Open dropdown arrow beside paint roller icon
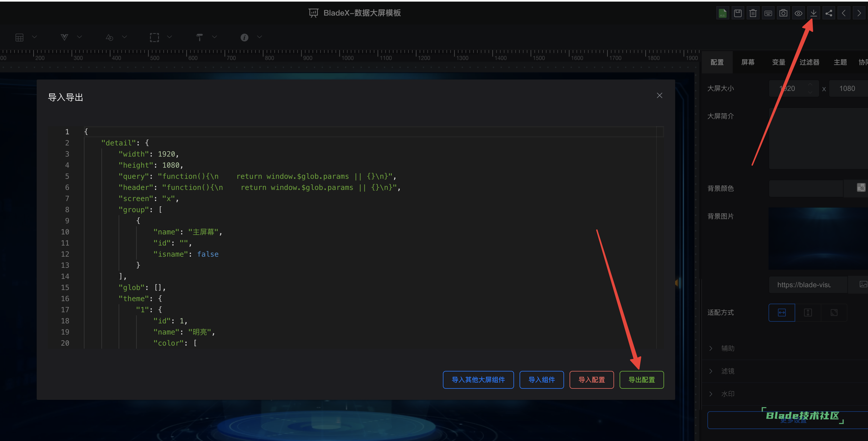This screenshot has width=868, height=441. point(214,37)
